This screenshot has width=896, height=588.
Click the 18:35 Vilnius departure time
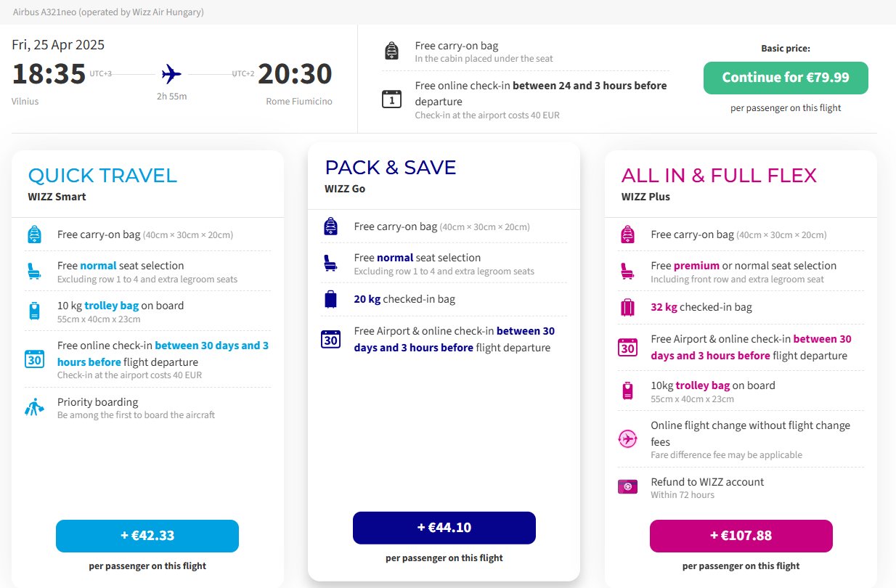click(x=49, y=74)
